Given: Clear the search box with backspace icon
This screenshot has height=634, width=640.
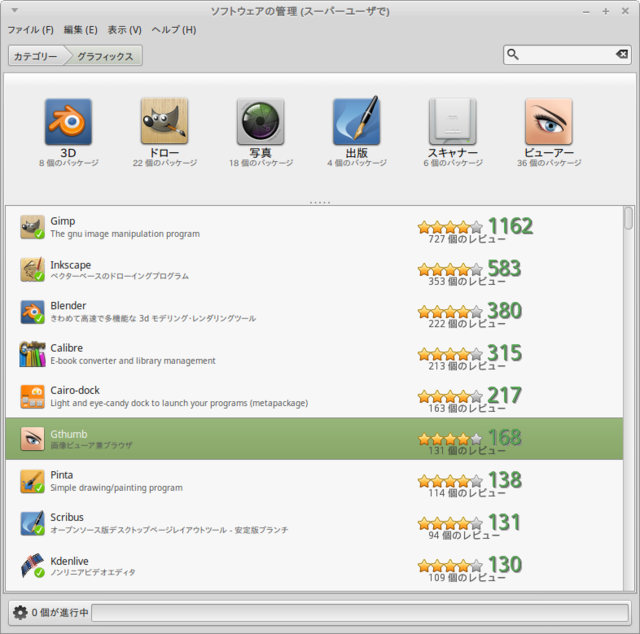Looking at the screenshot, I should (x=622, y=54).
